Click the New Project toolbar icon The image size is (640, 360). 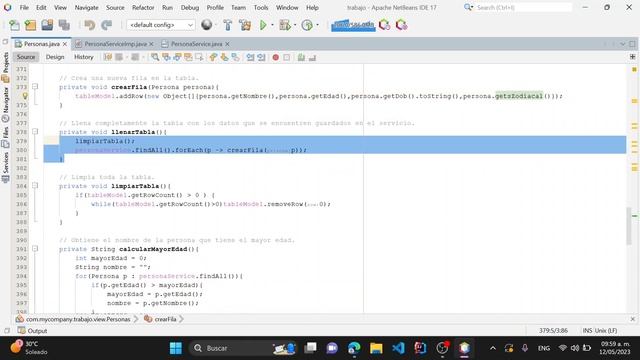coord(31,25)
